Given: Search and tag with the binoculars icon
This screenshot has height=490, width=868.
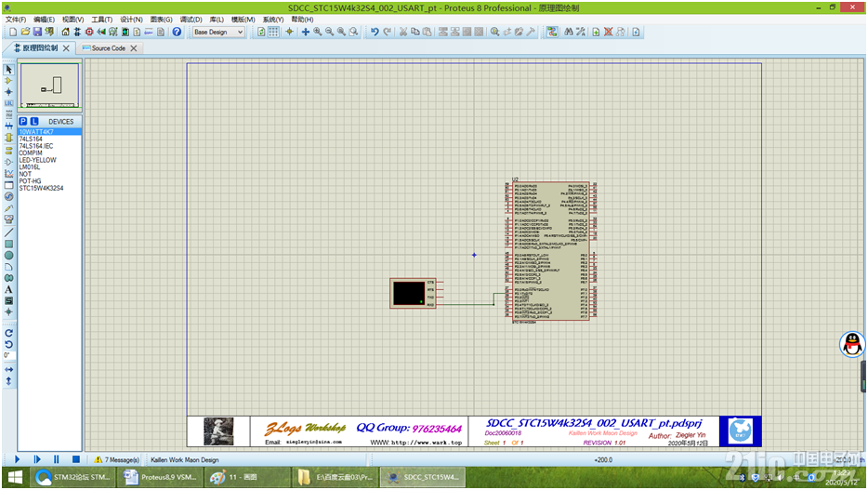Looking at the screenshot, I should pos(569,33).
